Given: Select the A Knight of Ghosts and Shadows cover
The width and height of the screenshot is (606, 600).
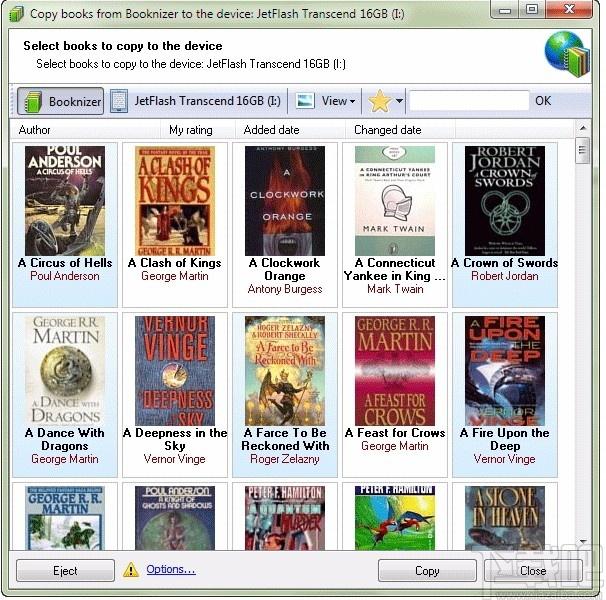Looking at the screenshot, I should pyautogui.click(x=175, y=518).
